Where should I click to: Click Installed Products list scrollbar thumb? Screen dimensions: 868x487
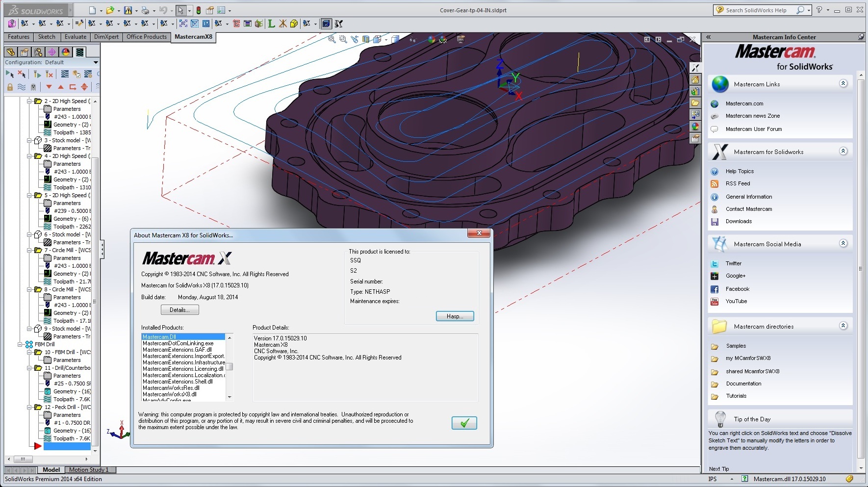[x=229, y=366]
